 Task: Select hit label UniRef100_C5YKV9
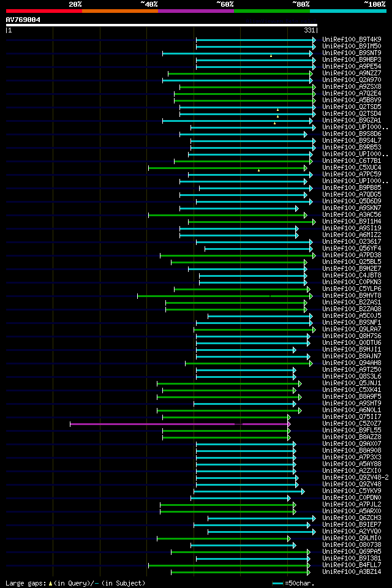coord(352,492)
